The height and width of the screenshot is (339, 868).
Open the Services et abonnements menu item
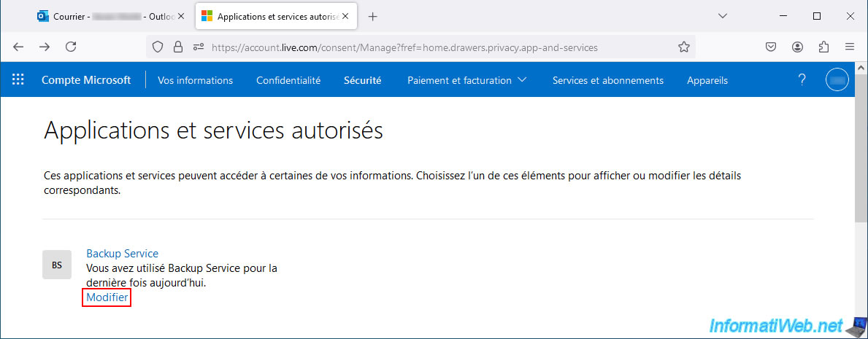point(608,80)
